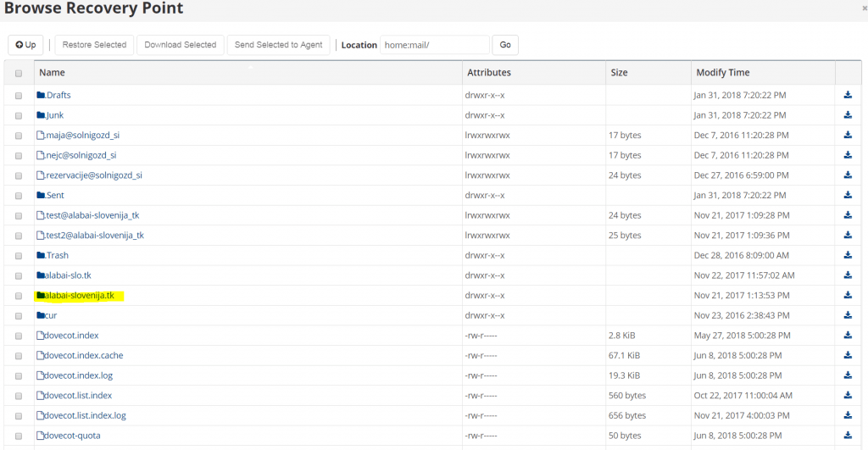Open the .Junk folder link
The image size is (868, 450).
tap(50, 115)
